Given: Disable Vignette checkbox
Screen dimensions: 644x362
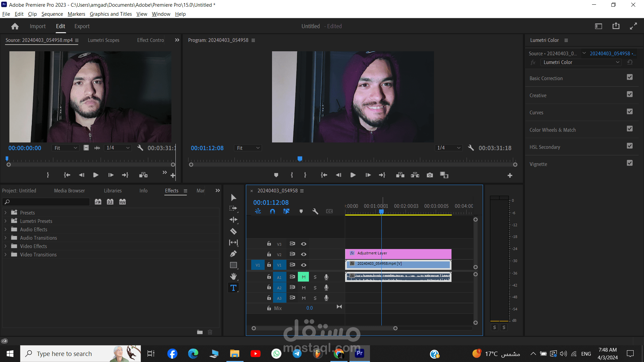Looking at the screenshot, I should click(630, 163).
